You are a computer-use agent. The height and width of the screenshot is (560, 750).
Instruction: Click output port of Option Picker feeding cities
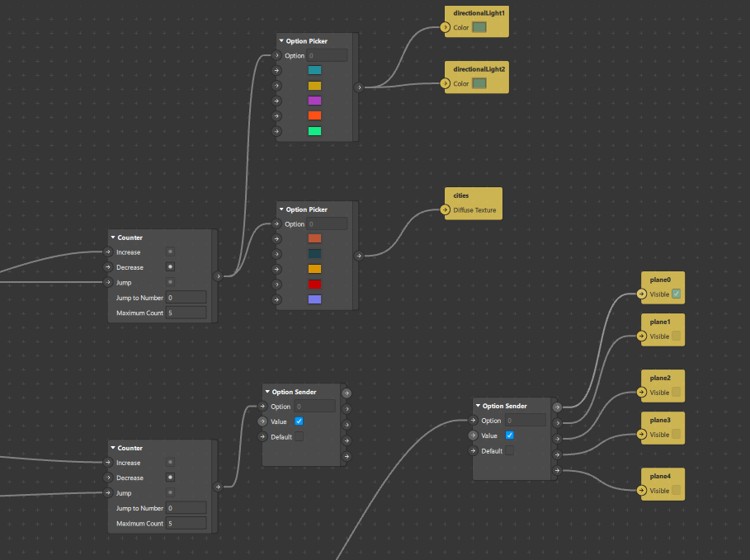358,255
